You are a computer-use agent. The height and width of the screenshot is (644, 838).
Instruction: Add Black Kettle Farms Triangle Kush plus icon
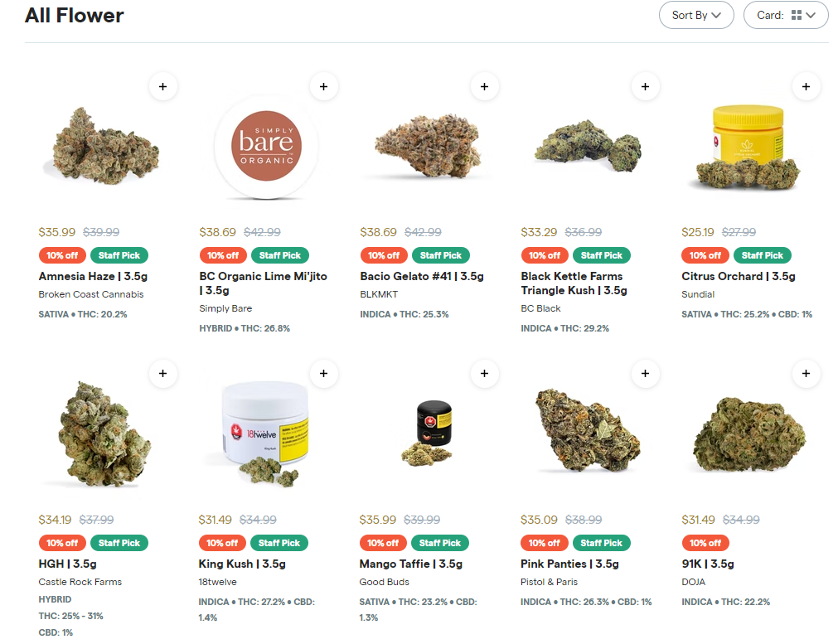coord(646,86)
